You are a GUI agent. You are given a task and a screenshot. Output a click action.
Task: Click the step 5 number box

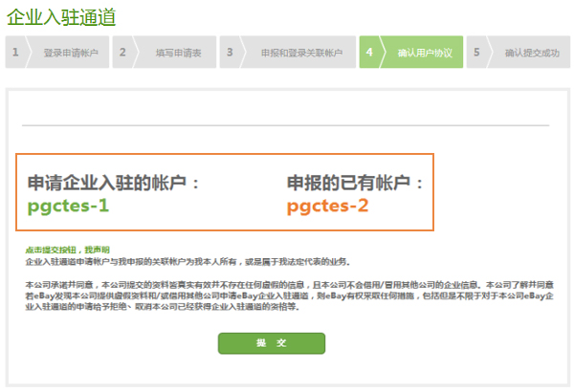pos(476,54)
